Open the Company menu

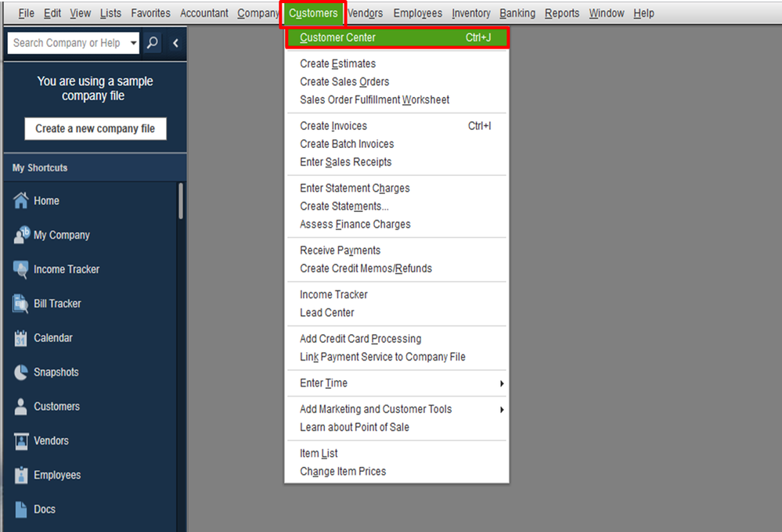click(258, 13)
